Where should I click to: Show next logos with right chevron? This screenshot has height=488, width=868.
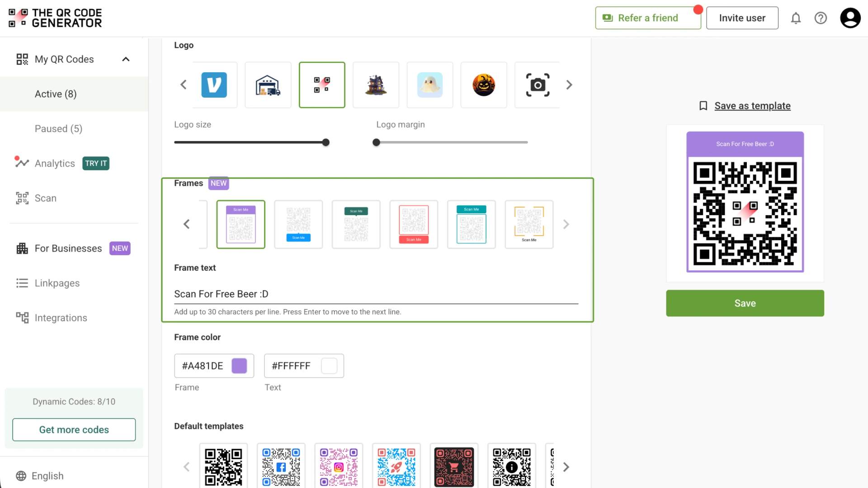point(569,85)
